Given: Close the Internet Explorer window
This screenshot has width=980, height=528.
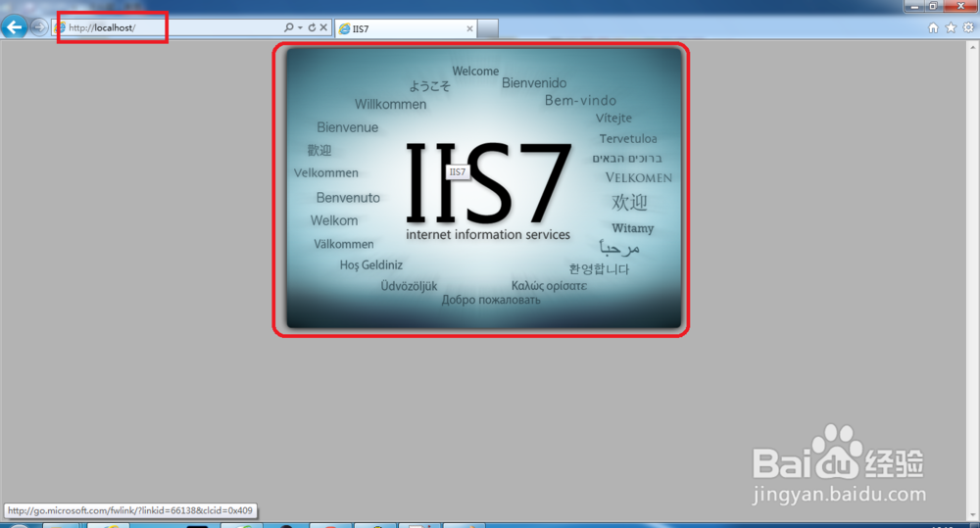Looking at the screenshot, I should (961, 6).
